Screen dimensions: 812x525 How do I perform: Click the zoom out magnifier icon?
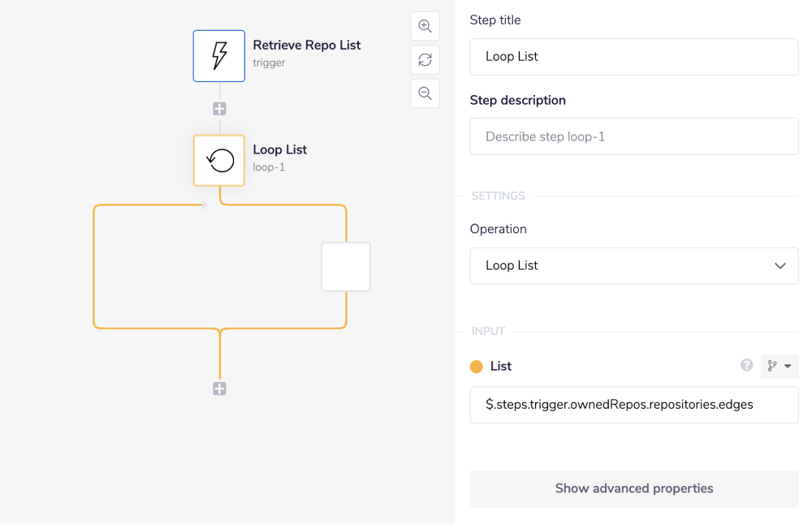point(425,93)
